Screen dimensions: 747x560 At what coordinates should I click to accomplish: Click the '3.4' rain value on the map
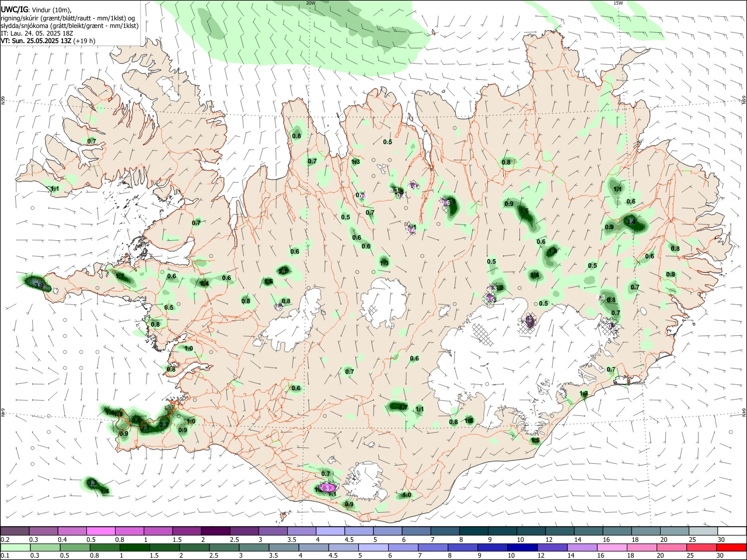[x=631, y=222]
